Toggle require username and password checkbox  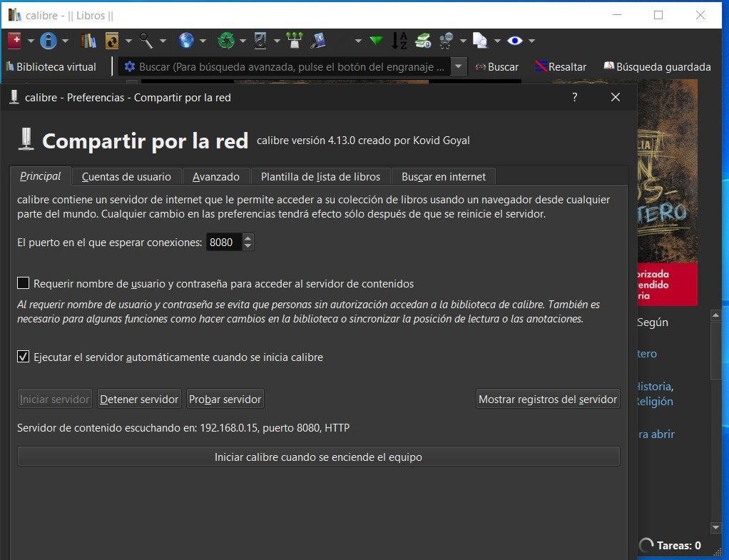tap(24, 282)
